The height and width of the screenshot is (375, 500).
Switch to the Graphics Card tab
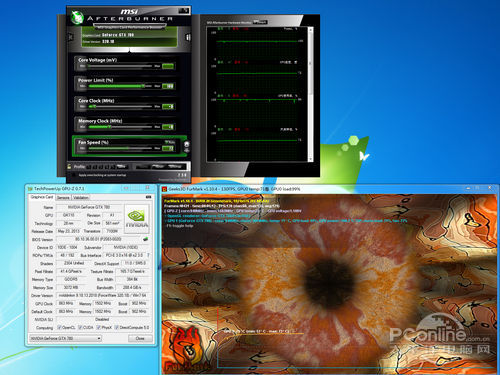[42, 197]
